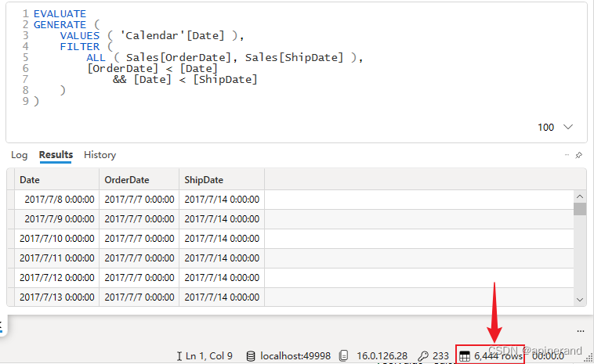Click OrderDate cell in the 2017/7/13 row
Screen dimensions: 594x364
click(x=139, y=297)
